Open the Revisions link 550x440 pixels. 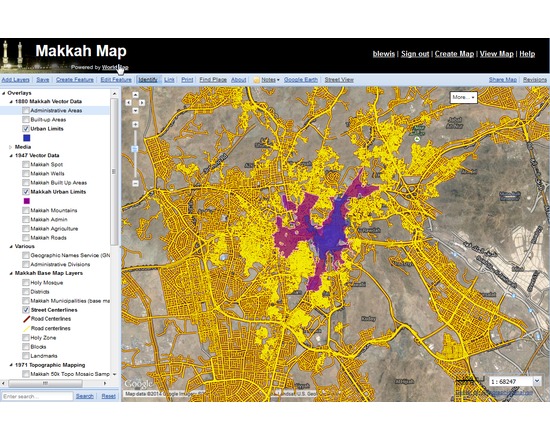535,80
